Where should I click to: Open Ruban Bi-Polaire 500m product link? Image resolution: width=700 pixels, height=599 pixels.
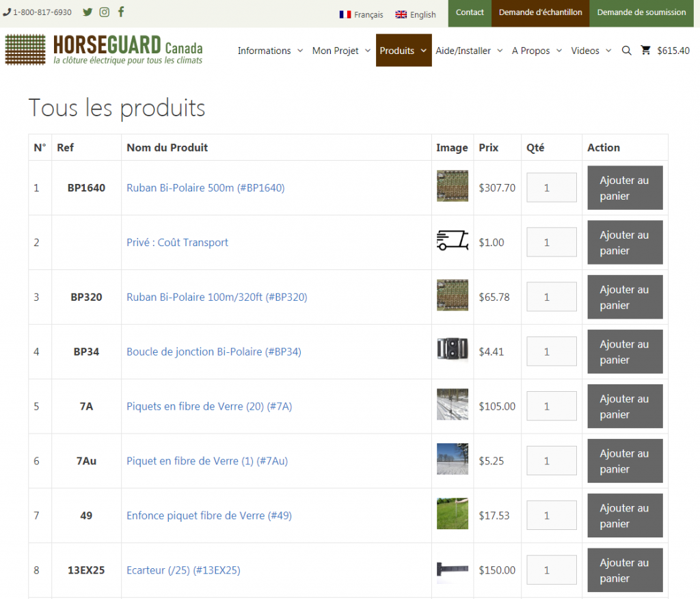point(205,187)
